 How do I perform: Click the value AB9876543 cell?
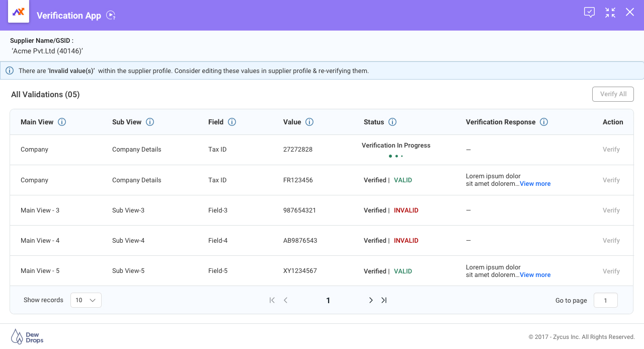[x=300, y=241]
